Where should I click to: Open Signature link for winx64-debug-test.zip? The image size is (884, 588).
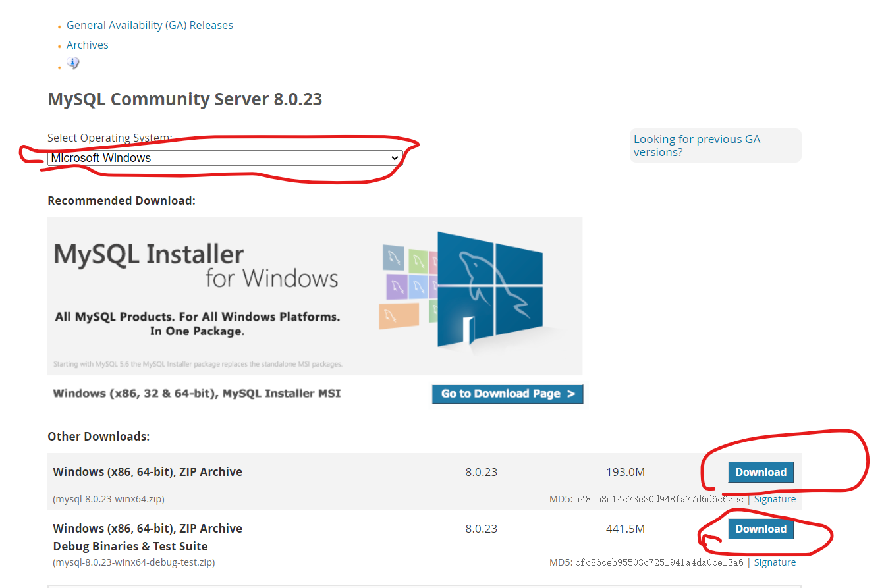775,562
